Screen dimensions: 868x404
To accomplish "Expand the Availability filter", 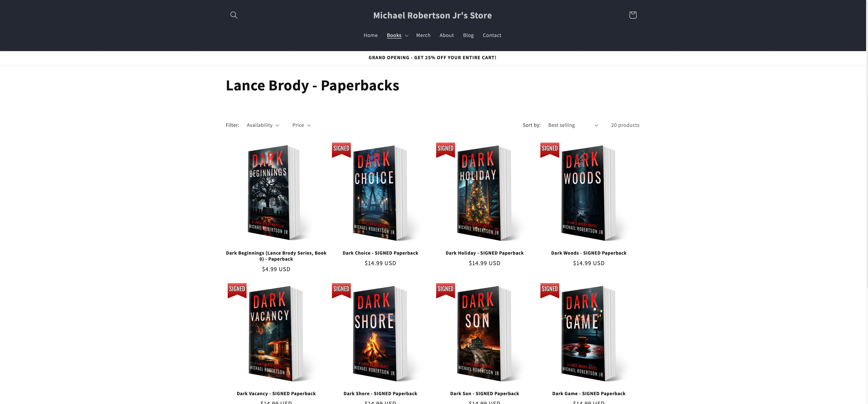I will 263,125.
